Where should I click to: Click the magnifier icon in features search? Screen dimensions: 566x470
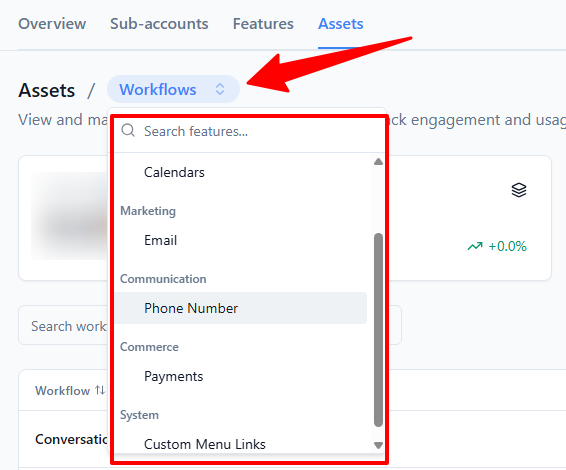[128, 131]
